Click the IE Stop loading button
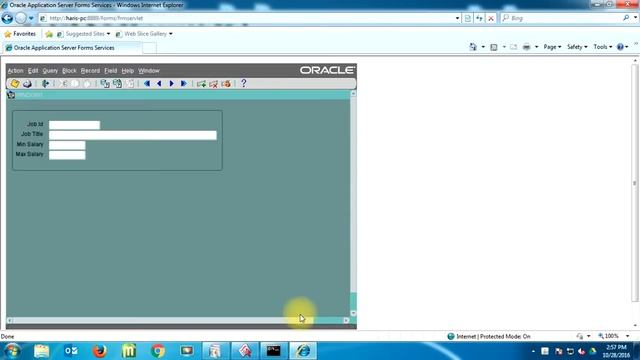The height and width of the screenshot is (360, 640). [x=491, y=18]
